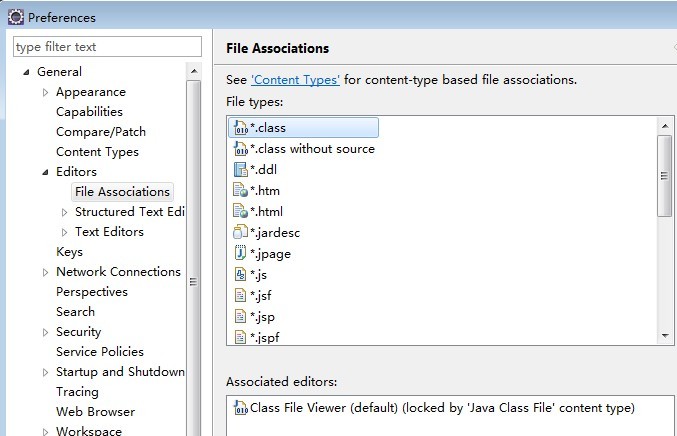Collapse the General tree node
Viewport: 677px width, 436px height.
click(26, 72)
